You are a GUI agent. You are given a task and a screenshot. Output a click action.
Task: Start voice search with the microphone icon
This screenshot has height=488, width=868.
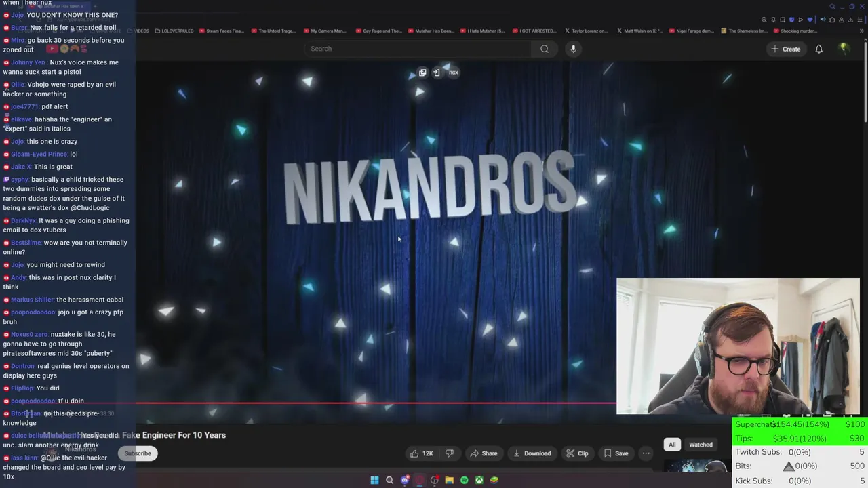[x=573, y=49]
